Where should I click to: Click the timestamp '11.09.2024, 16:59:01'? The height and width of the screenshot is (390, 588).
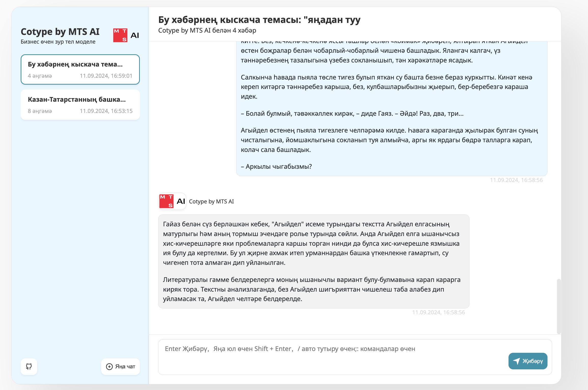point(106,76)
